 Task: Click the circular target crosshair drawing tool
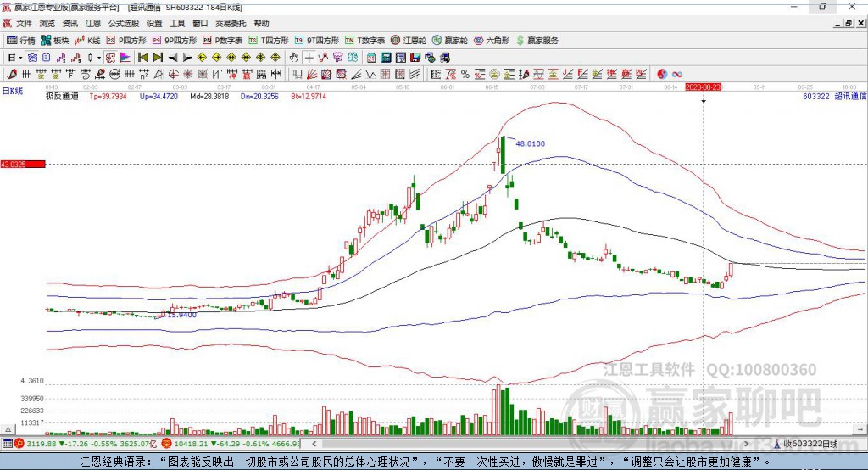[x=173, y=75]
